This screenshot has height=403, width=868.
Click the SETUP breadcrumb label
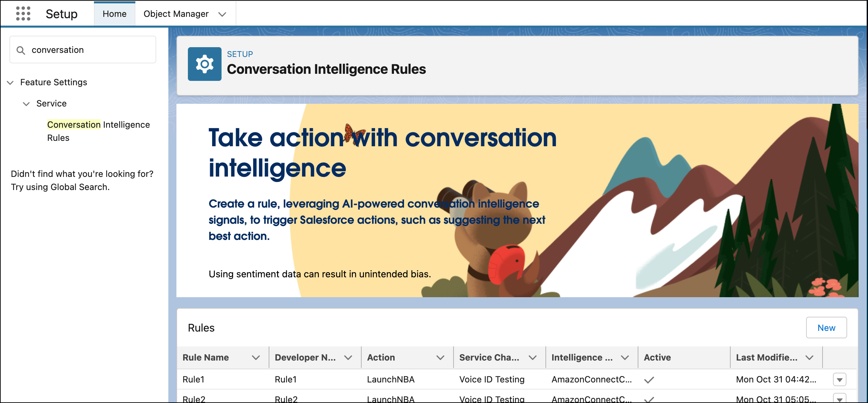tap(240, 54)
